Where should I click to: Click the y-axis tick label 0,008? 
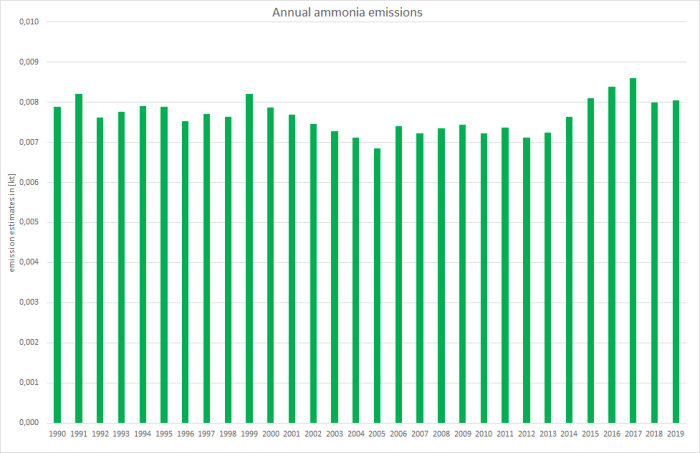pyautogui.click(x=27, y=102)
